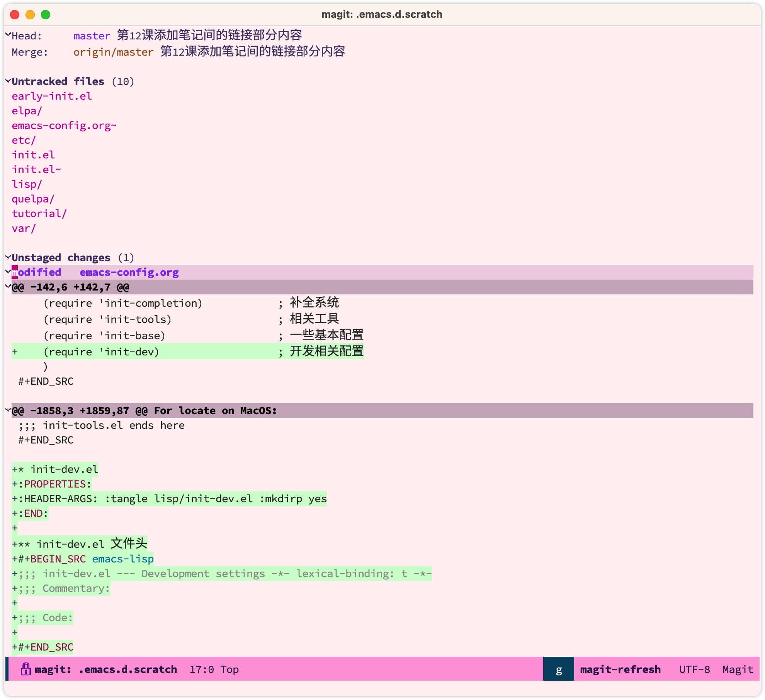
Task: Click the Magit major mode indicator
Action: click(738, 669)
